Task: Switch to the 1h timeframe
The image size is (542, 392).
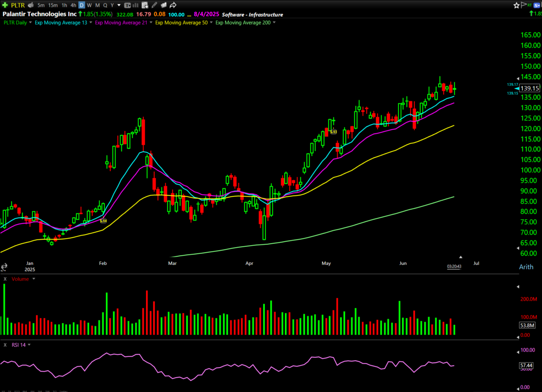Action: 64,5
